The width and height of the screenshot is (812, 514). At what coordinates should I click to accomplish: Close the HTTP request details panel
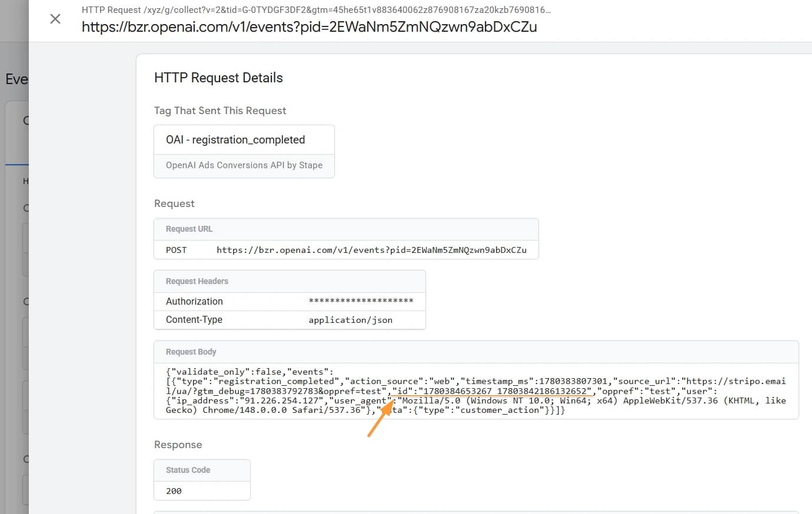(x=55, y=19)
